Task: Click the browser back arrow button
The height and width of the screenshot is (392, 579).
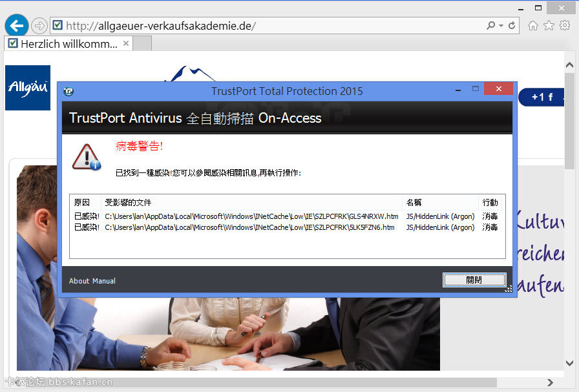Action: coord(16,26)
